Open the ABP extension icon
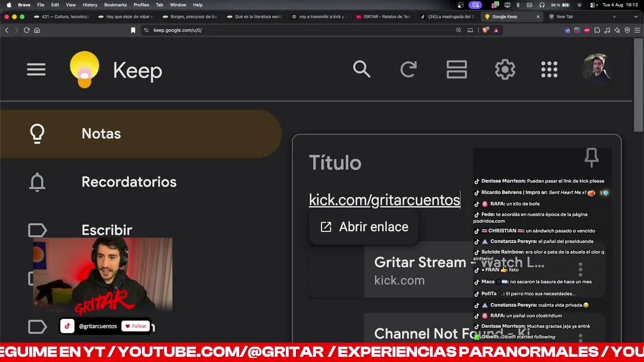The width and height of the screenshot is (644, 362). [587, 30]
